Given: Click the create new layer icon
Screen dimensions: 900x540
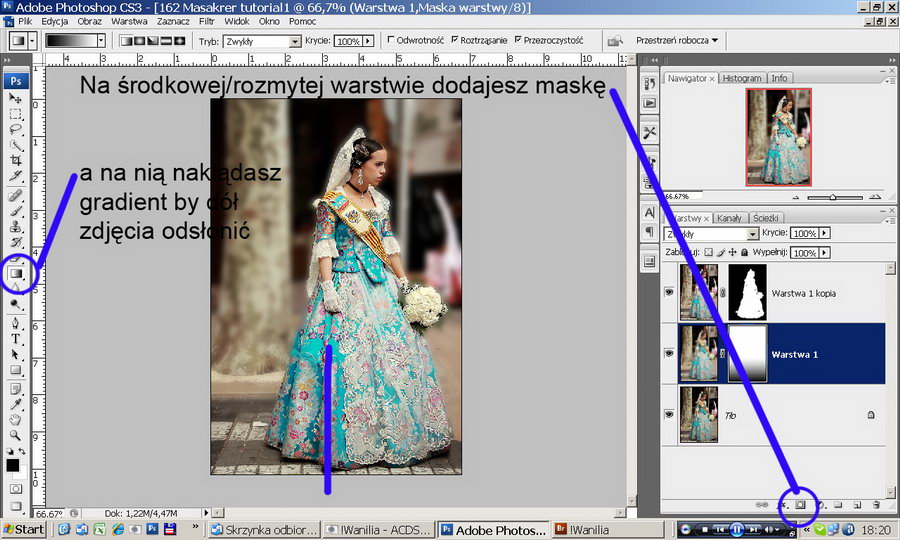Looking at the screenshot, I should click(x=857, y=505).
